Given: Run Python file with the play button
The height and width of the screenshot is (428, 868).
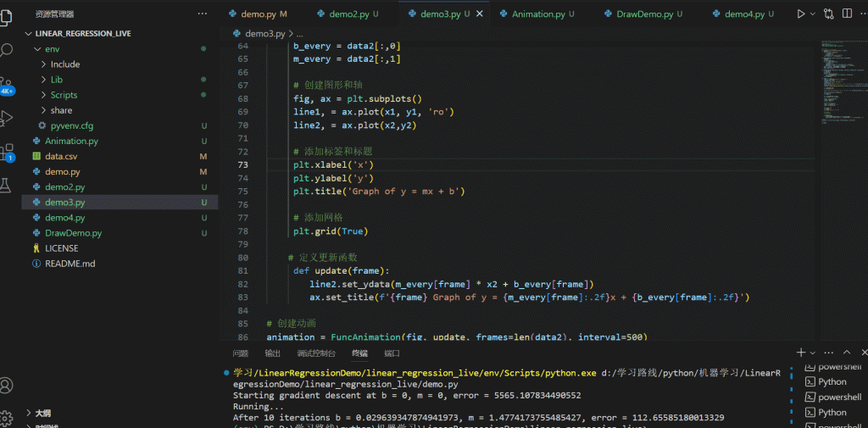Looking at the screenshot, I should (x=801, y=14).
